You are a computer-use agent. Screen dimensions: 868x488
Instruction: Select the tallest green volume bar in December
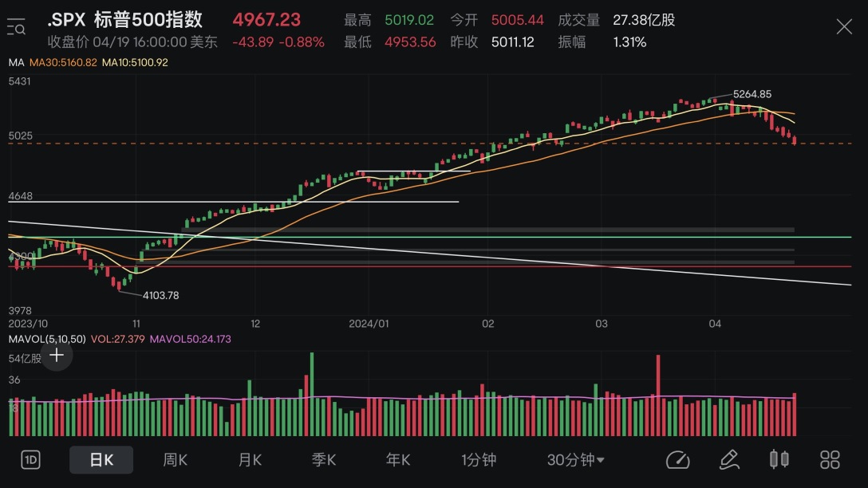coord(312,394)
